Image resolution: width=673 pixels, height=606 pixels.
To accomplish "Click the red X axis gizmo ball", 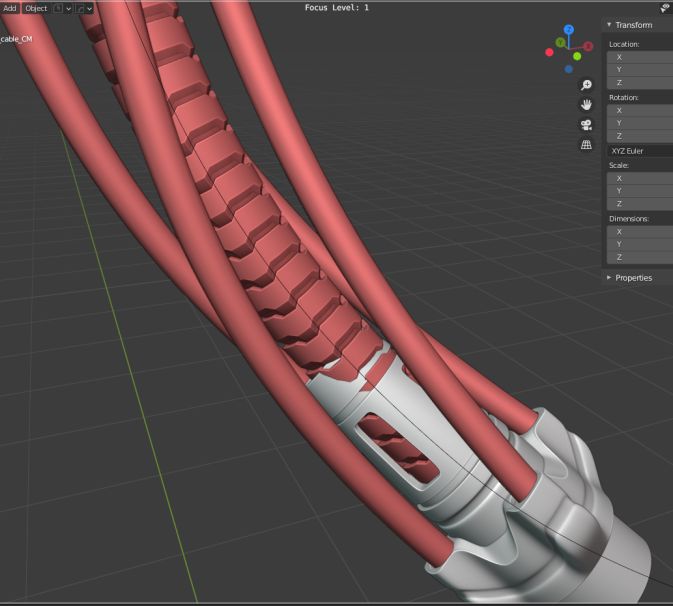I will pyautogui.click(x=588, y=46).
